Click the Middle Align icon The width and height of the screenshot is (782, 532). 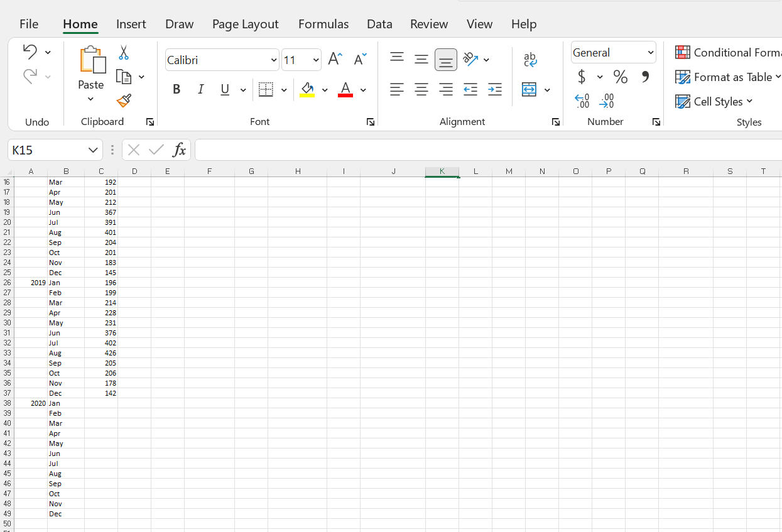point(421,59)
